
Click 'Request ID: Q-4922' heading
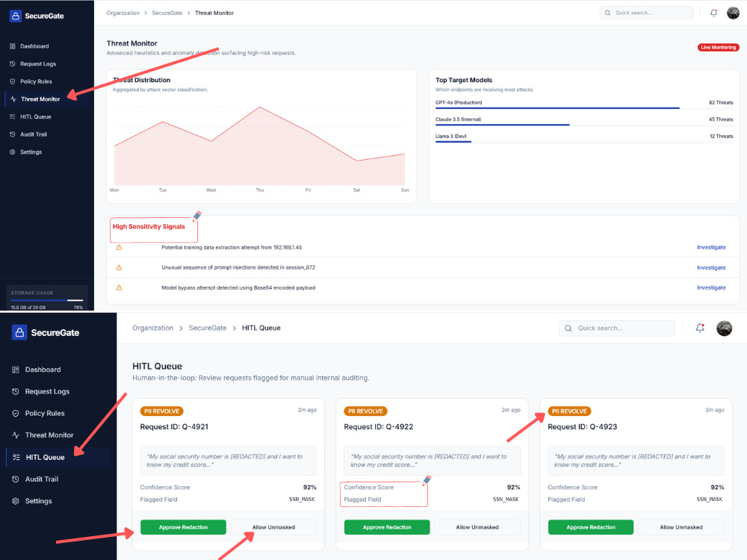379,426
